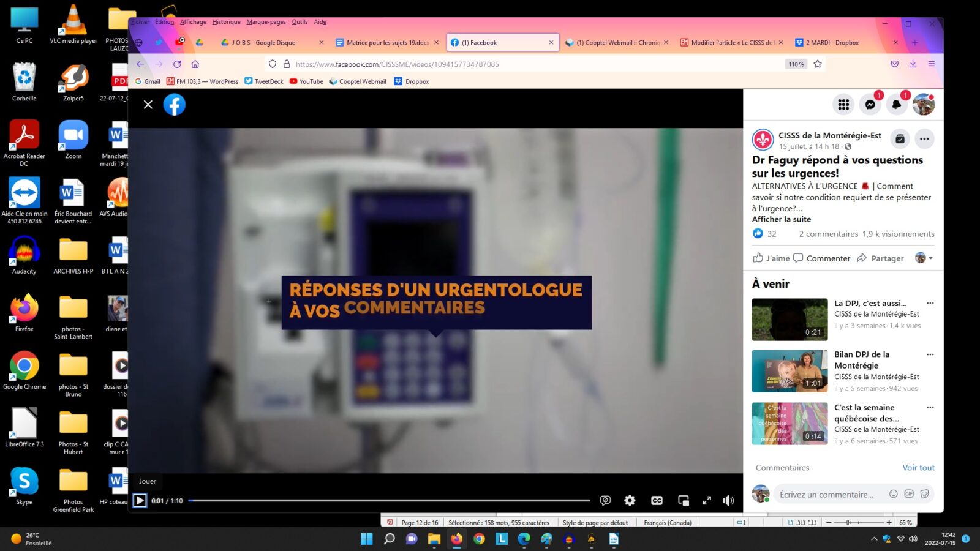Viewport: 980px width, 551px height.
Task: Open options for La DPJ video
Action: coord(930,304)
